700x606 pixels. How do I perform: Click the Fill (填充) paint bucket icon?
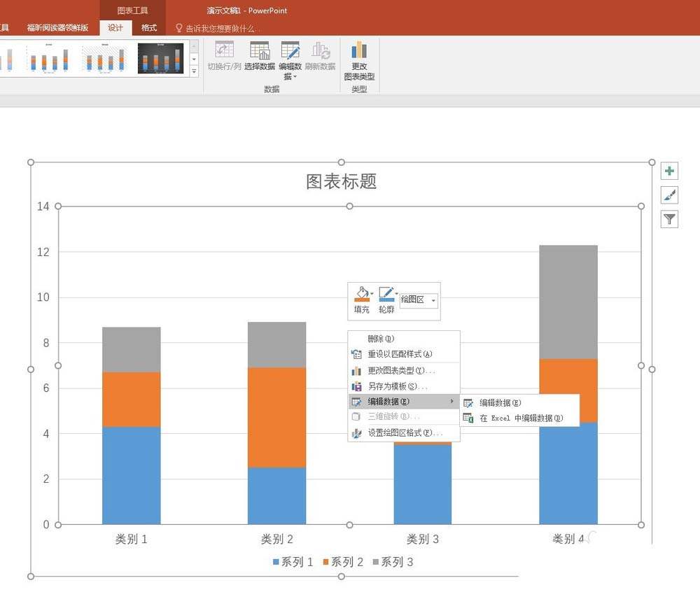pyautogui.click(x=362, y=294)
